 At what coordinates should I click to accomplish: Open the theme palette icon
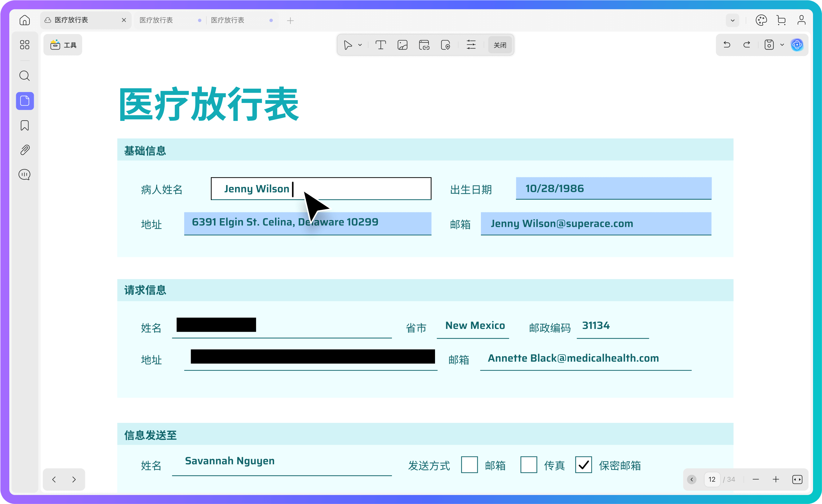point(761,20)
